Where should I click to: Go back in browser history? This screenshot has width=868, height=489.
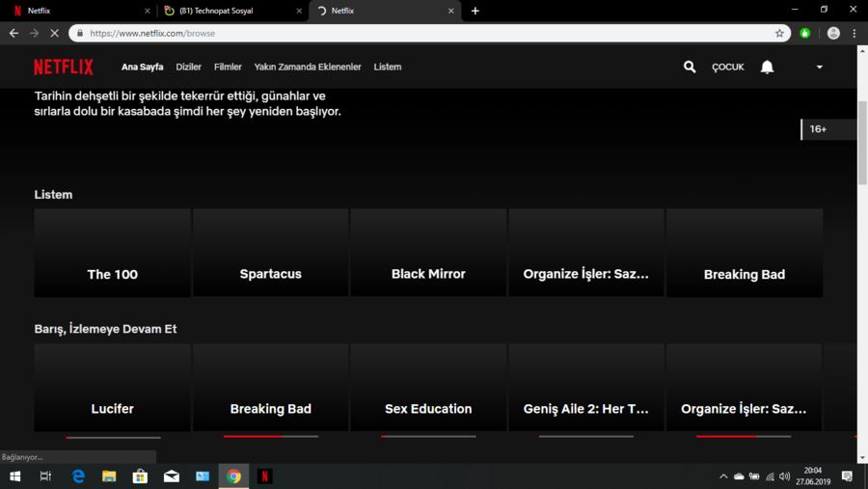[14, 33]
